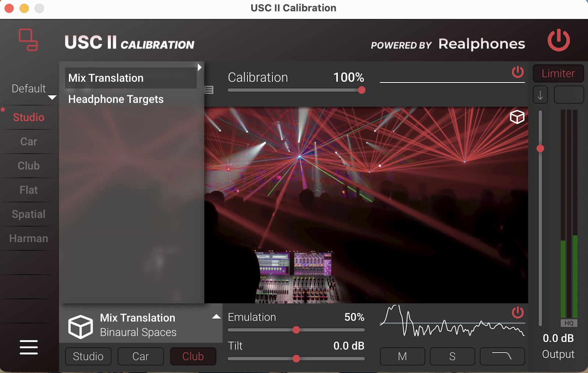The image size is (588, 373).
Task: Select the low-pass filter icon button
Action: [x=502, y=356]
